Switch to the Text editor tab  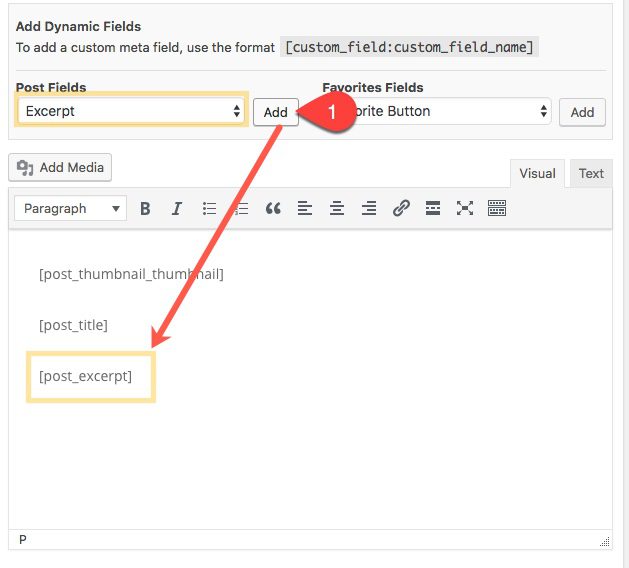pyautogui.click(x=591, y=173)
